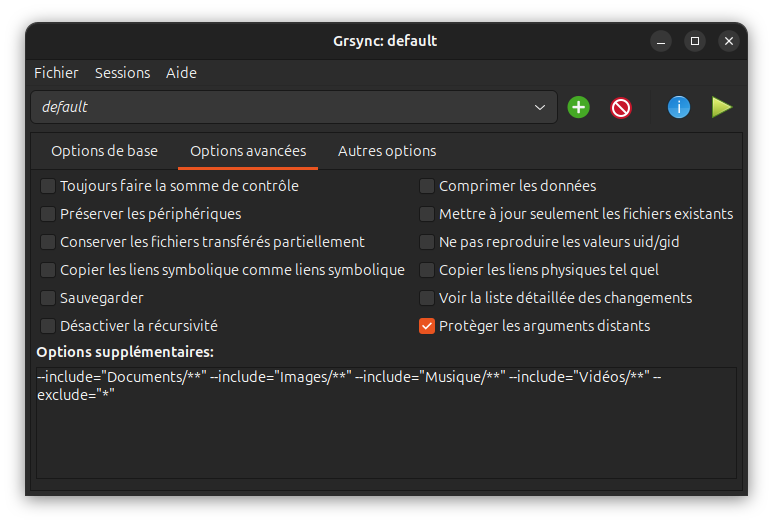Click the blue info simulation icon
The height and width of the screenshot is (524, 773).
pyautogui.click(x=679, y=107)
